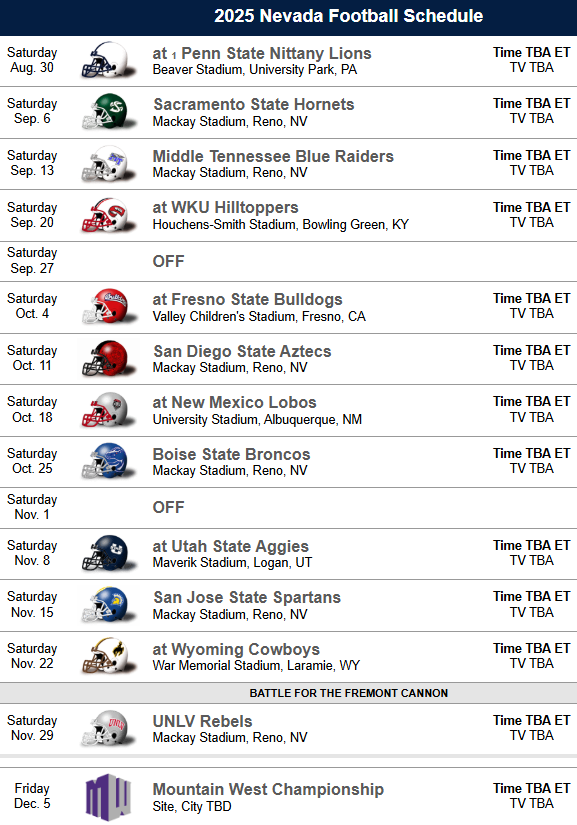
Task: Click the Battle for the Fremont Cannon banner
Action: (288, 693)
